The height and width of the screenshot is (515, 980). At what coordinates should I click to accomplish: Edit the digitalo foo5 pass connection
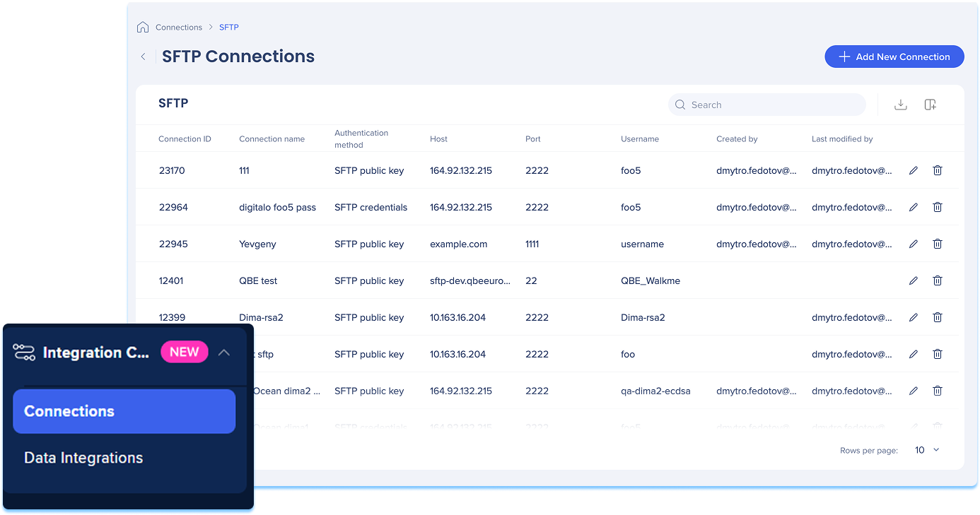914,207
